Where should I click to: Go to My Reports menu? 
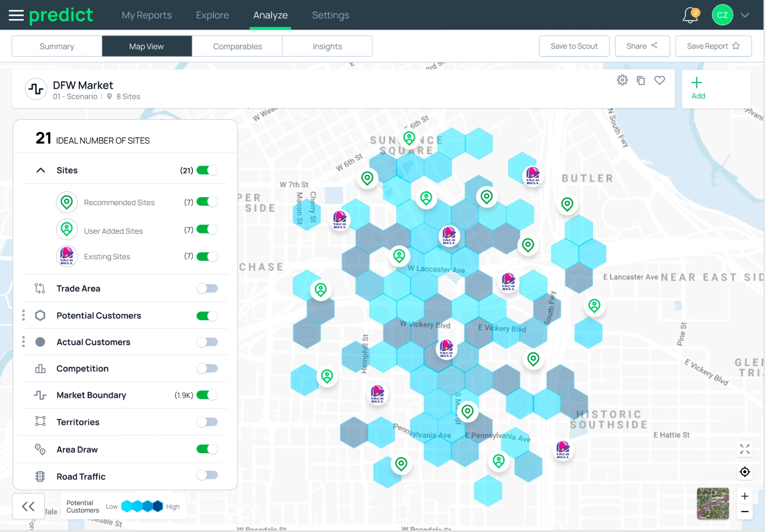pyautogui.click(x=147, y=15)
